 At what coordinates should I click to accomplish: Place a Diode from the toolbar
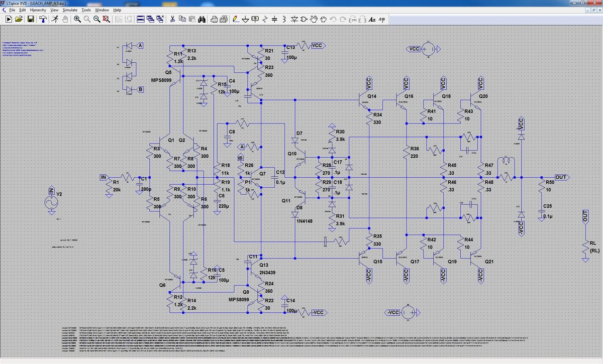(294, 19)
